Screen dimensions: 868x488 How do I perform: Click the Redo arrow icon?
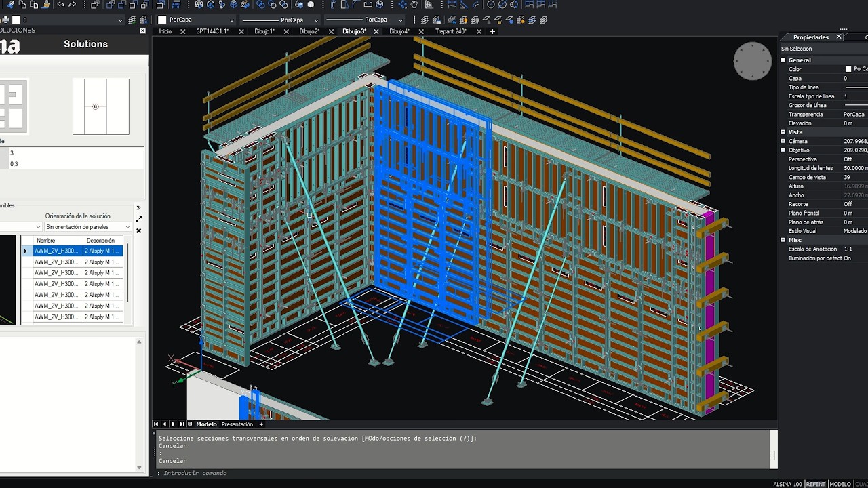72,4
